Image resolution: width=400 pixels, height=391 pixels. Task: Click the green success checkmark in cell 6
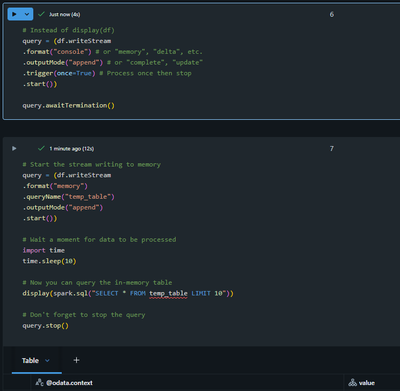pyautogui.click(x=41, y=14)
